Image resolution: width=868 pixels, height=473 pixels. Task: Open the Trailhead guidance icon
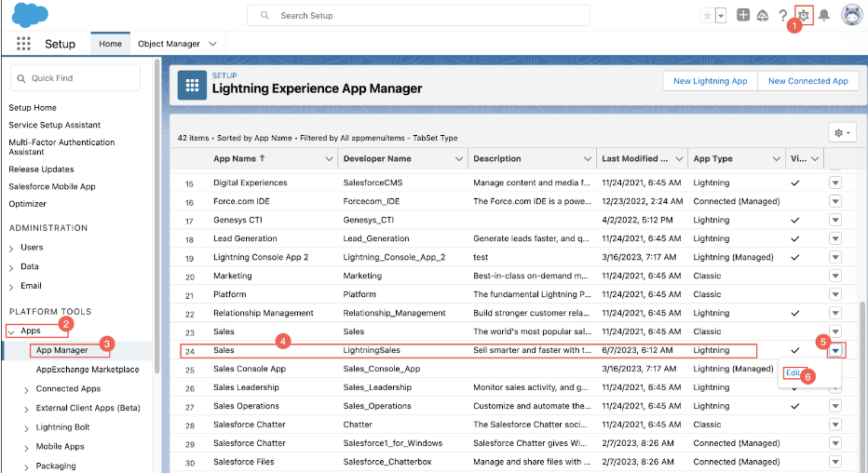click(762, 16)
